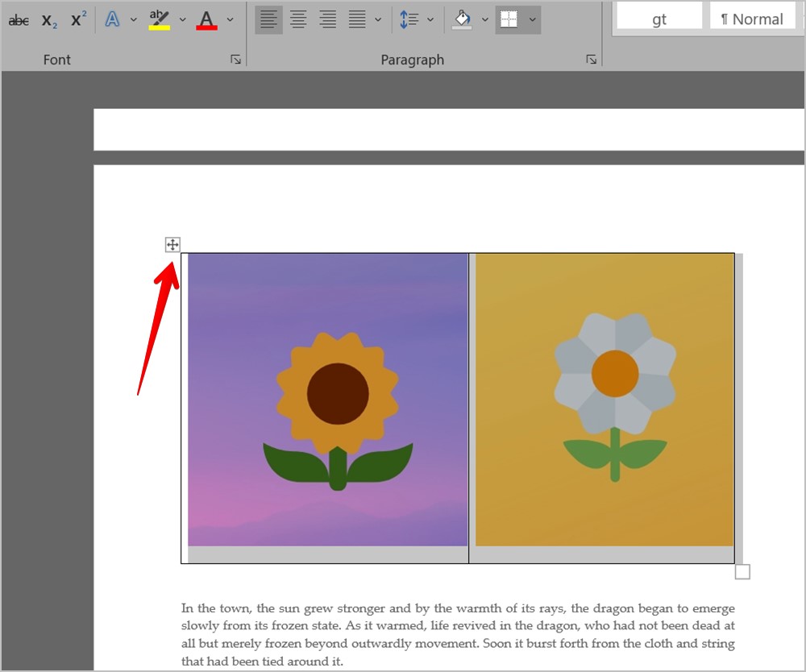The image size is (806, 672).
Task: Open the Borders dropdown arrow
Action: click(x=531, y=19)
